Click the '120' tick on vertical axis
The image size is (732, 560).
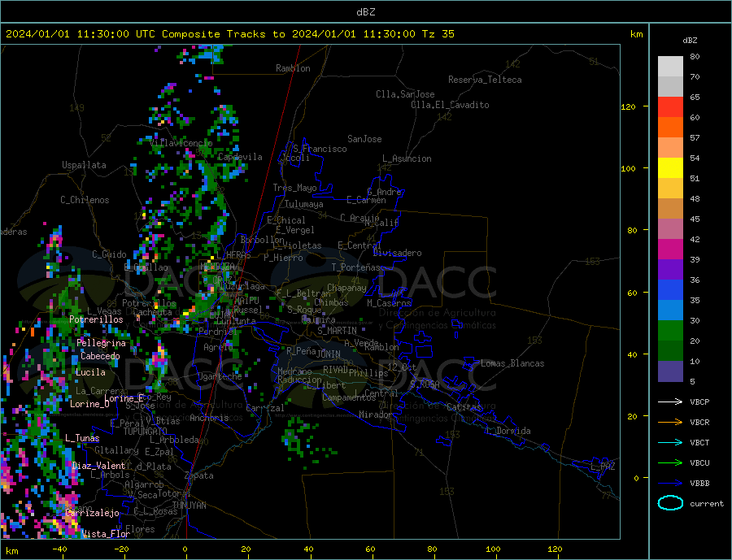coord(628,106)
